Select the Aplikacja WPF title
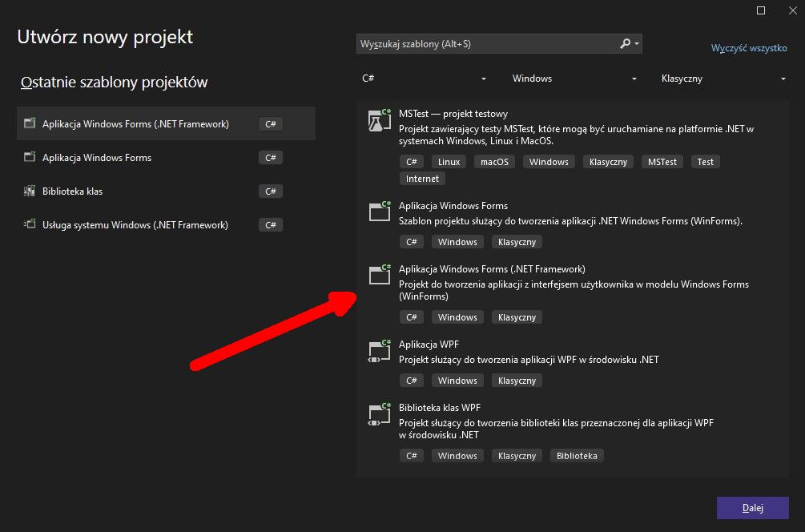The height and width of the screenshot is (532, 805). [429, 344]
